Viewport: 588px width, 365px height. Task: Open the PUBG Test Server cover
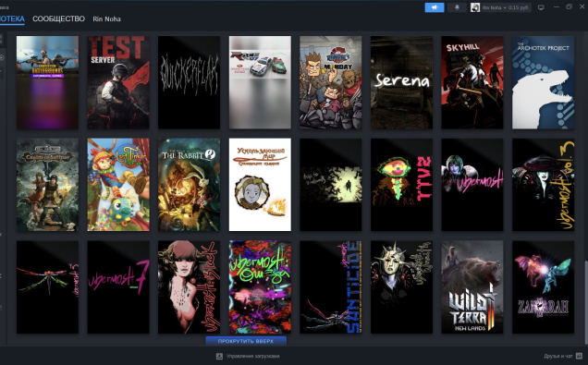point(118,82)
